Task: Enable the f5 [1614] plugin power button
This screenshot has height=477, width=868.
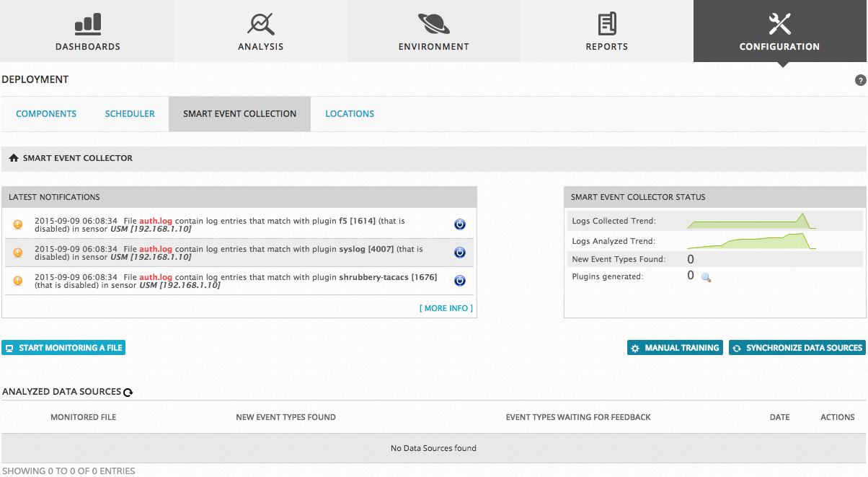Action: tap(460, 224)
